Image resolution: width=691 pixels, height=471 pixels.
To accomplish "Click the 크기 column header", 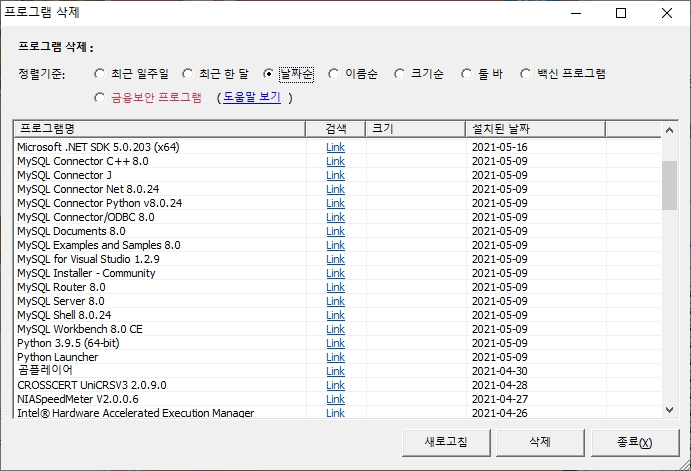I will click(x=416, y=129).
